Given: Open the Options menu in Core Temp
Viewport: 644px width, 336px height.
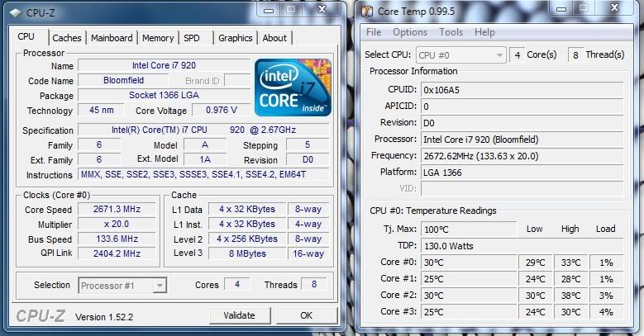Looking at the screenshot, I should coord(410,32).
